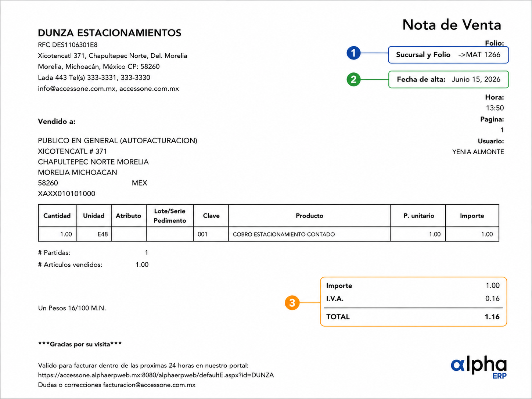The height and width of the screenshot is (399, 532).
Task: Click the green number 2 marker
Action: pos(353,79)
